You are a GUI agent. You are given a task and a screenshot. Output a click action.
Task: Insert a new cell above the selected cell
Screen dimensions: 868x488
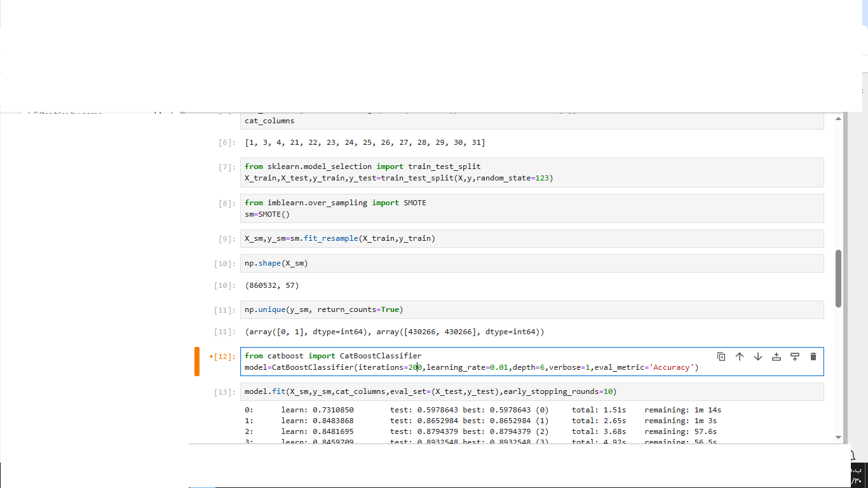tap(776, 356)
